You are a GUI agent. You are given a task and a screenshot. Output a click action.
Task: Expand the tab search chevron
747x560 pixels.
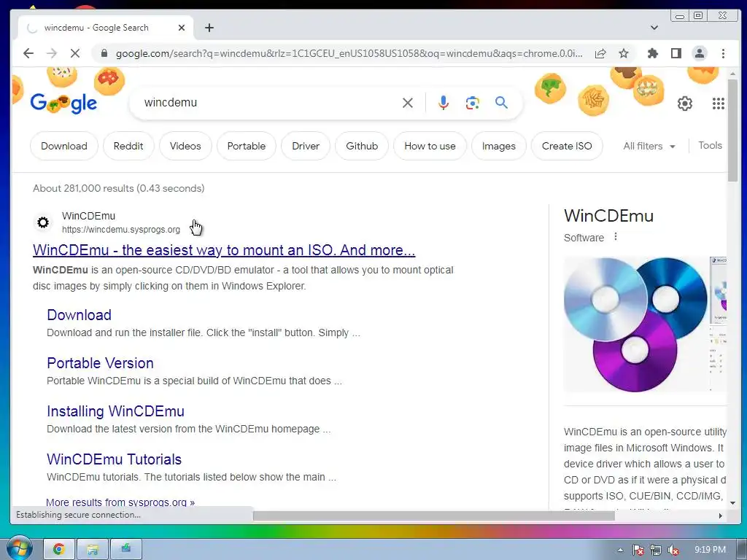pyautogui.click(x=654, y=28)
